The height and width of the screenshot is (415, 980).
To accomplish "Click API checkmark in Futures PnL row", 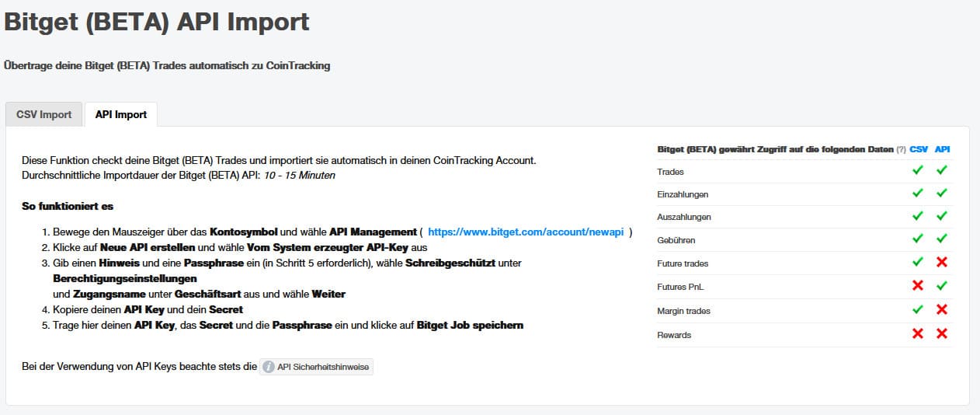I will point(942,286).
